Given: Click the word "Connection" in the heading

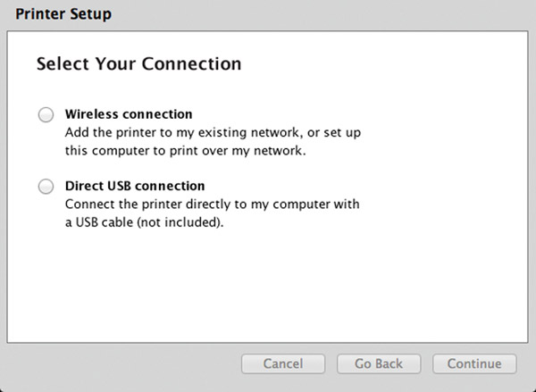Looking at the screenshot, I should pos(192,63).
